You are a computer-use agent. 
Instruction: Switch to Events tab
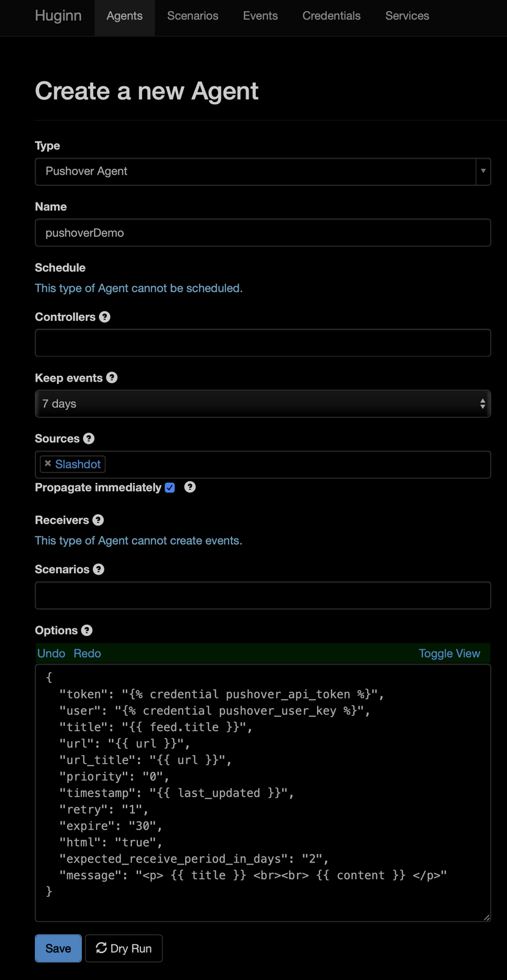click(x=260, y=16)
